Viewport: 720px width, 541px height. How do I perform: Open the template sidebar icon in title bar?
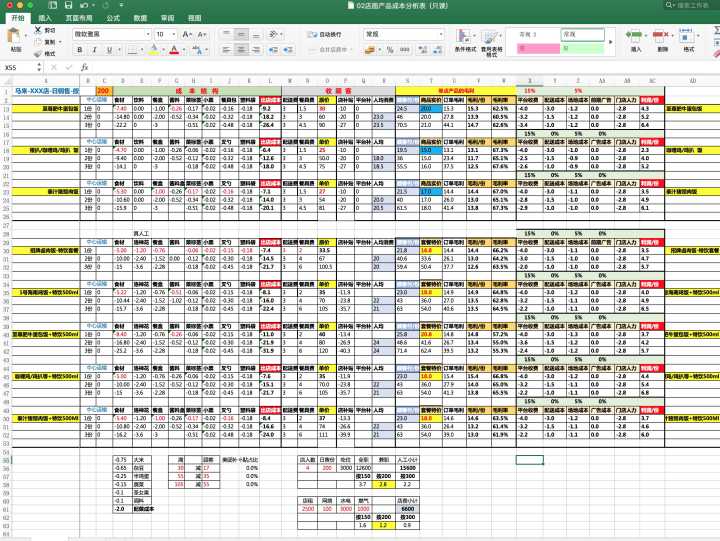point(53,6)
